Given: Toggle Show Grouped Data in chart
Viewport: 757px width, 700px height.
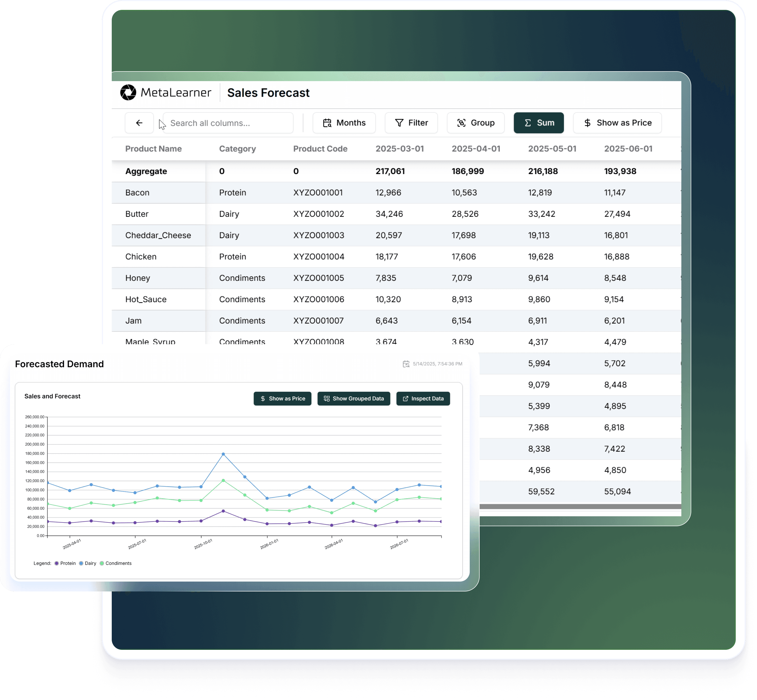Looking at the screenshot, I should click(353, 399).
